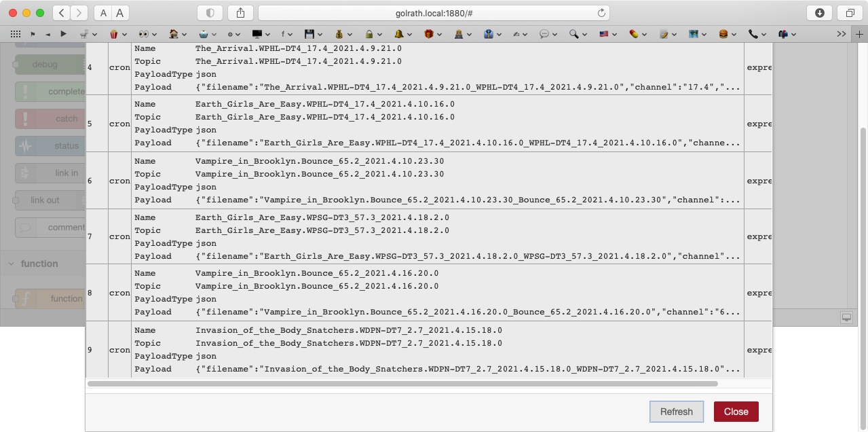Screen dimensions: 868x432
Task: Open the magnifying glass bookmark in the toolbar
Action: tap(573, 34)
